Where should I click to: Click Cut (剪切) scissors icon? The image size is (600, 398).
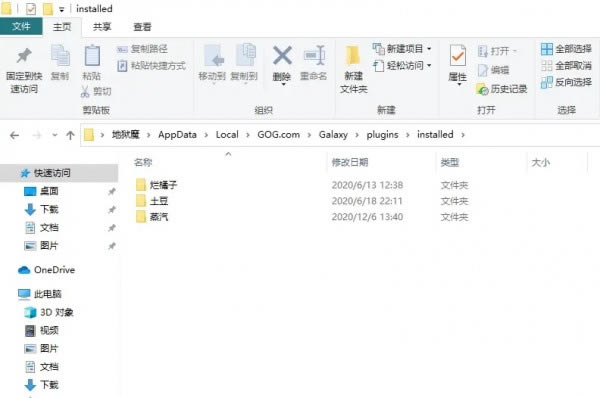pos(85,91)
